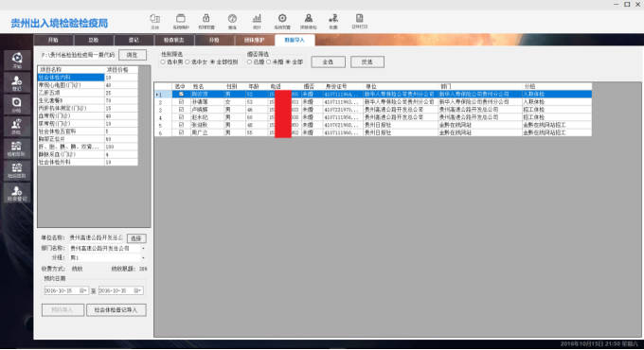This screenshot has height=350, width=644.
Task: Open 开始 icon in left sidebar
Action: (x=17, y=61)
